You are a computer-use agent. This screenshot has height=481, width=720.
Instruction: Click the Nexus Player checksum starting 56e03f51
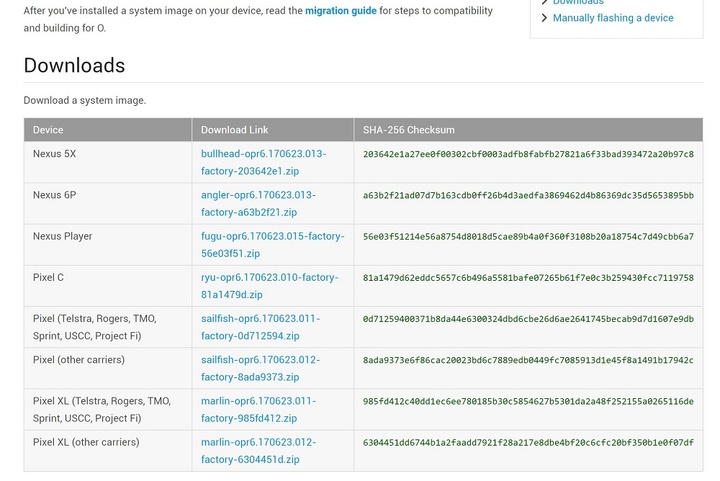(528, 237)
